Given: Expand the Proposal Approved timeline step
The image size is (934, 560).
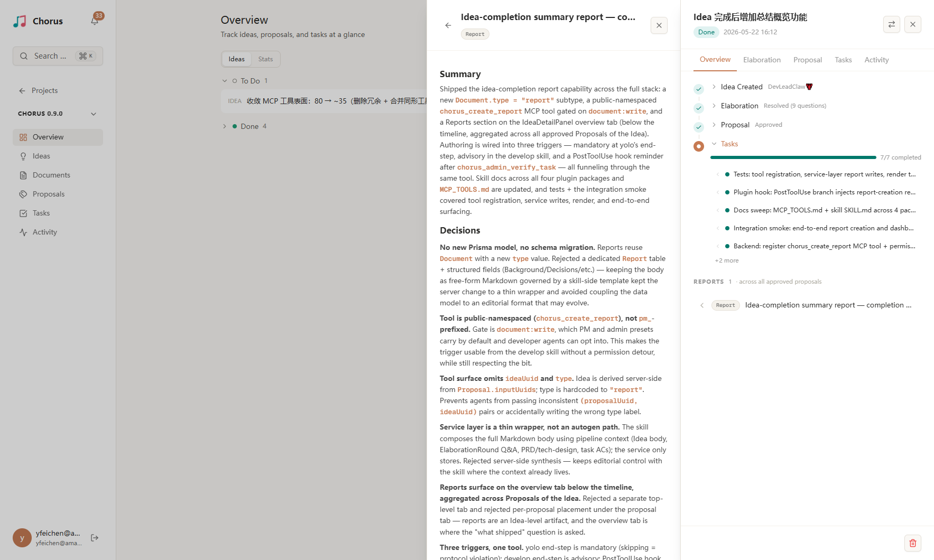Looking at the screenshot, I should click(714, 125).
